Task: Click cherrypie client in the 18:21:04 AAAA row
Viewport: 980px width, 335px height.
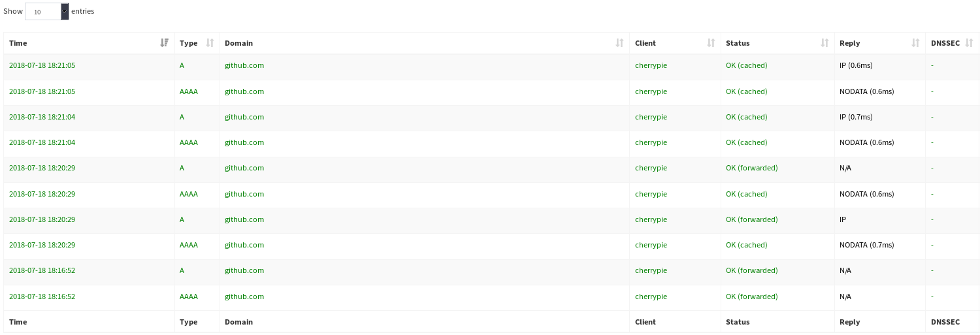Action: pos(651,142)
